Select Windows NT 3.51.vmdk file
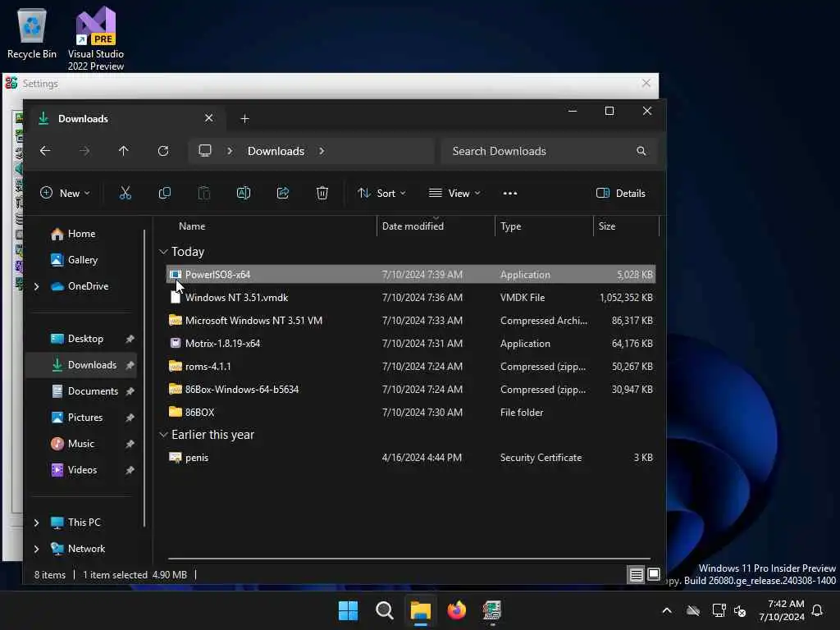Screen dimensions: 840x630 point(410,297)
